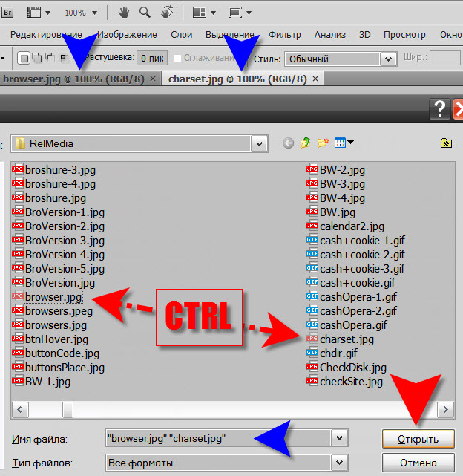463x476 pixels.
Task: Select file cashOpera-2.gif
Action: point(352,311)
